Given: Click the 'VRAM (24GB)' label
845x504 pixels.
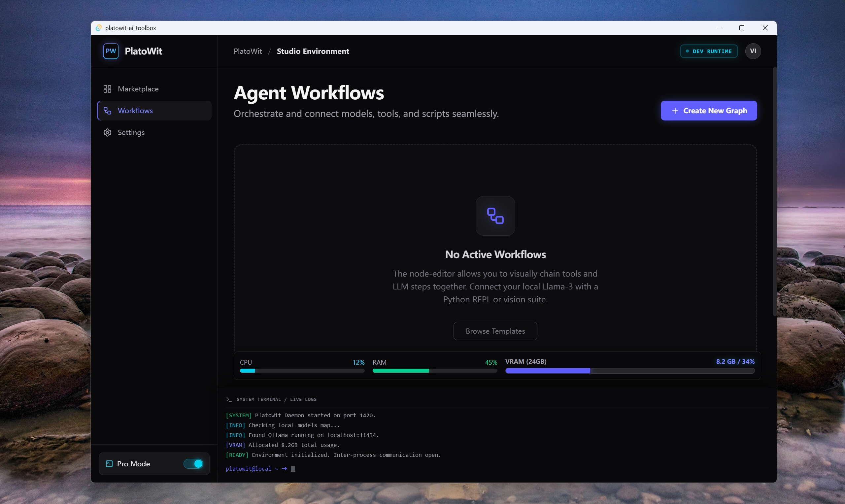Looking at the screenshot, I should point(526,361).
